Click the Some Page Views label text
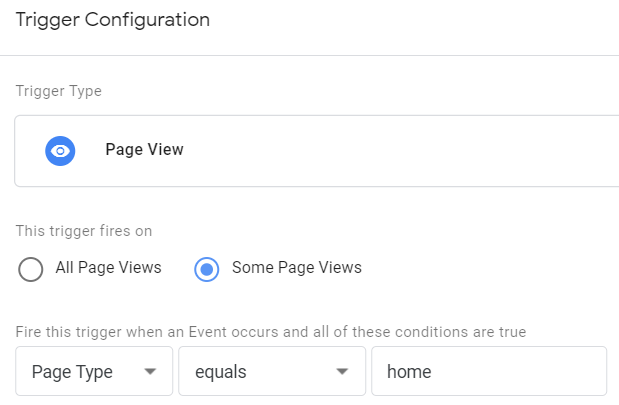This screenshot has width=619, height=405. pos(297,268)
